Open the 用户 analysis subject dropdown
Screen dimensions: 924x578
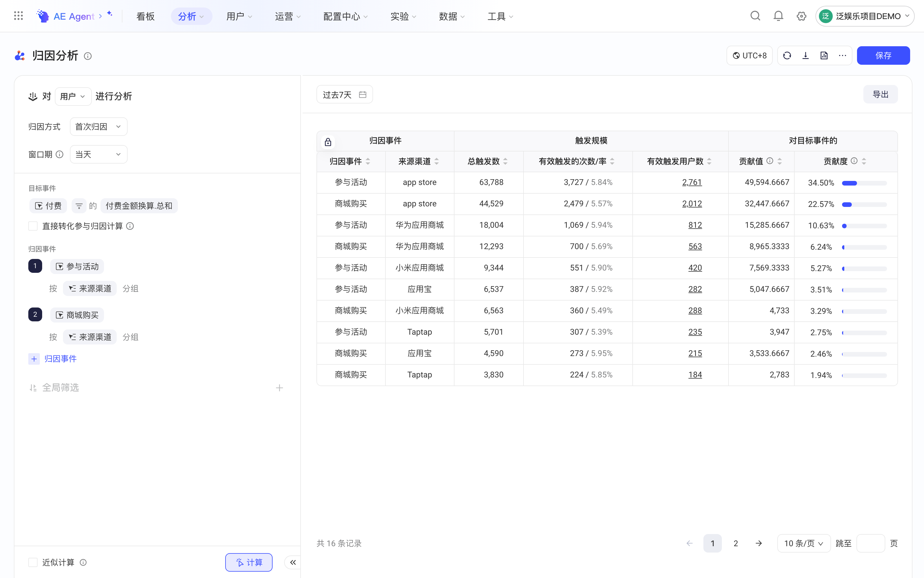coord(73,96)
